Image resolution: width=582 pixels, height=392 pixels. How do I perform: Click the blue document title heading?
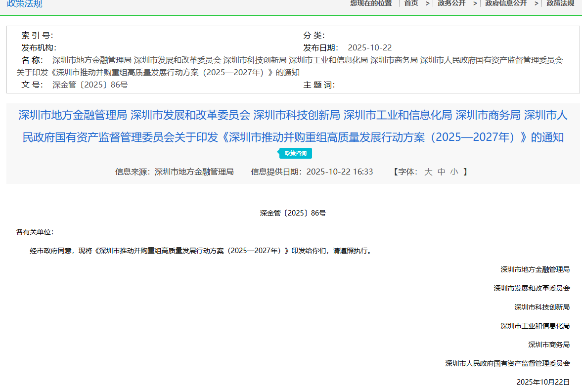coord(293,126)
